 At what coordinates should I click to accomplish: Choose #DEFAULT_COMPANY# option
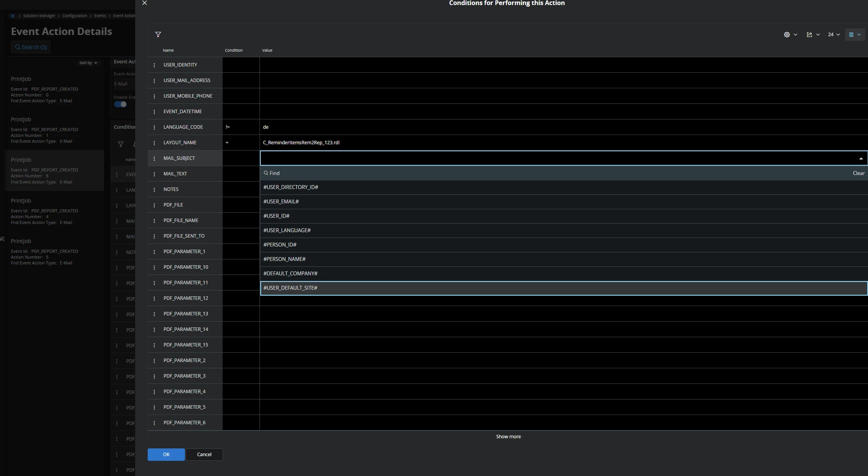point(290,273)
